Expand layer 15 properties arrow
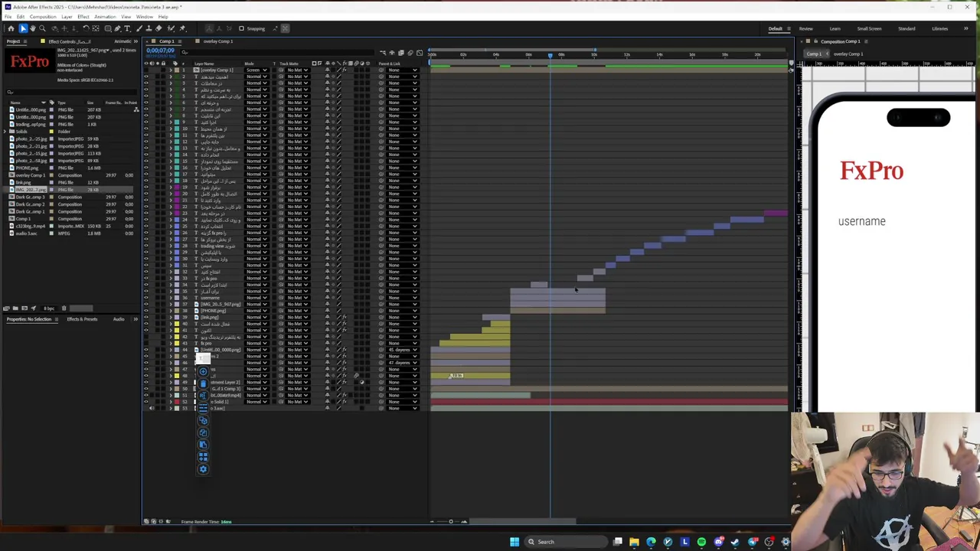This screenshot has height=551, width=980. [x=171, y=161]
